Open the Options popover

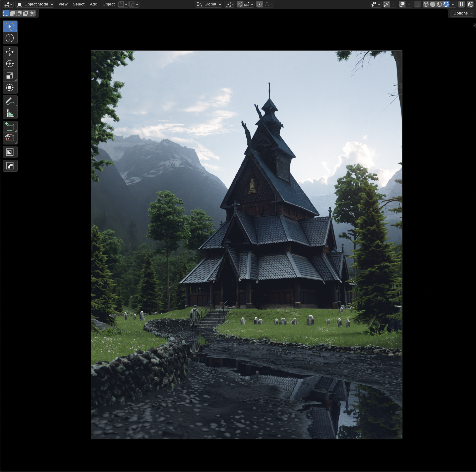(463, 13)
